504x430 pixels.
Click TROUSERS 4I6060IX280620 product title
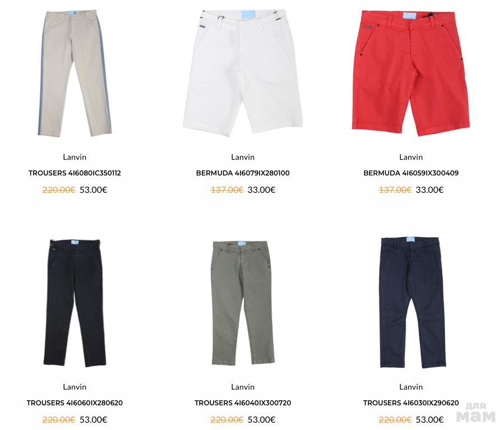pos(75,403)
